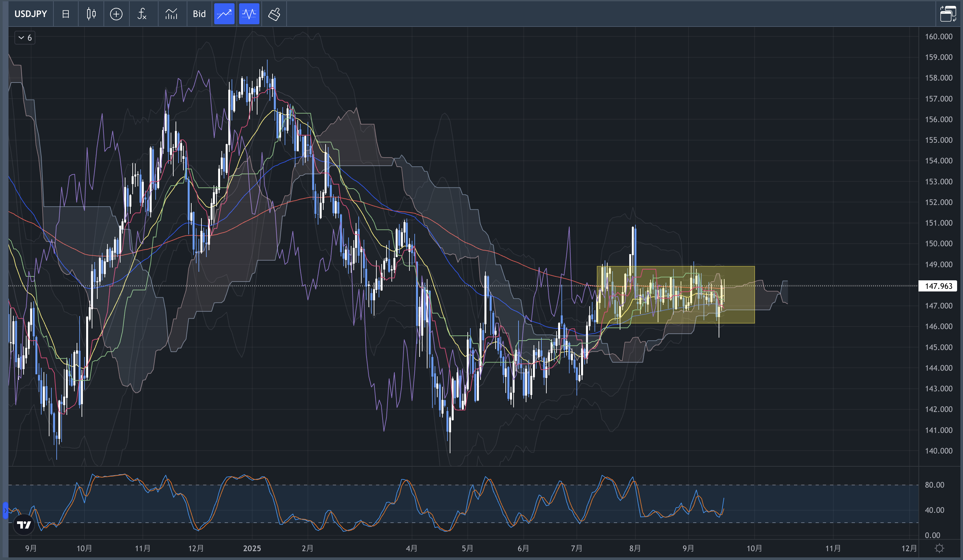The image size is (963, 560).
Task: Switch the Bid price source button
Action: pos(199,14)
